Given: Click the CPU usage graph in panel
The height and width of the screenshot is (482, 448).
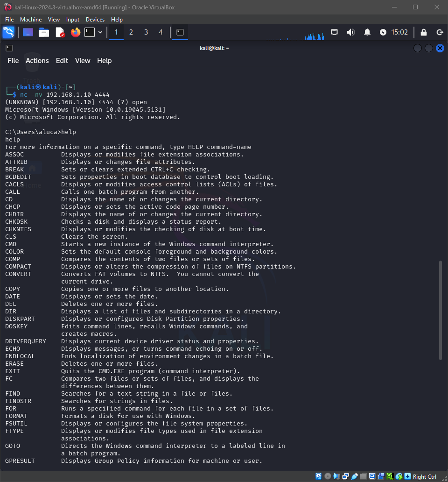Looking at the screenshot, I should point(295,36).
